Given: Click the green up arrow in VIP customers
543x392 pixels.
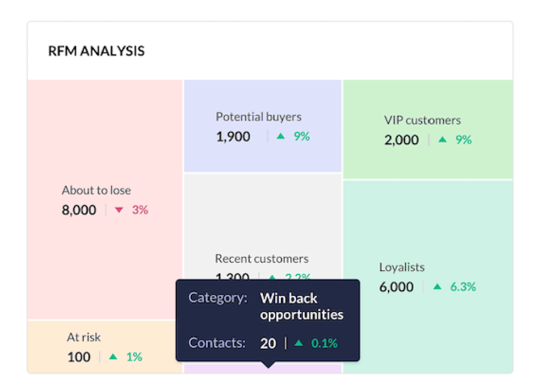Looking at the screenshot, I should point(442,140).
